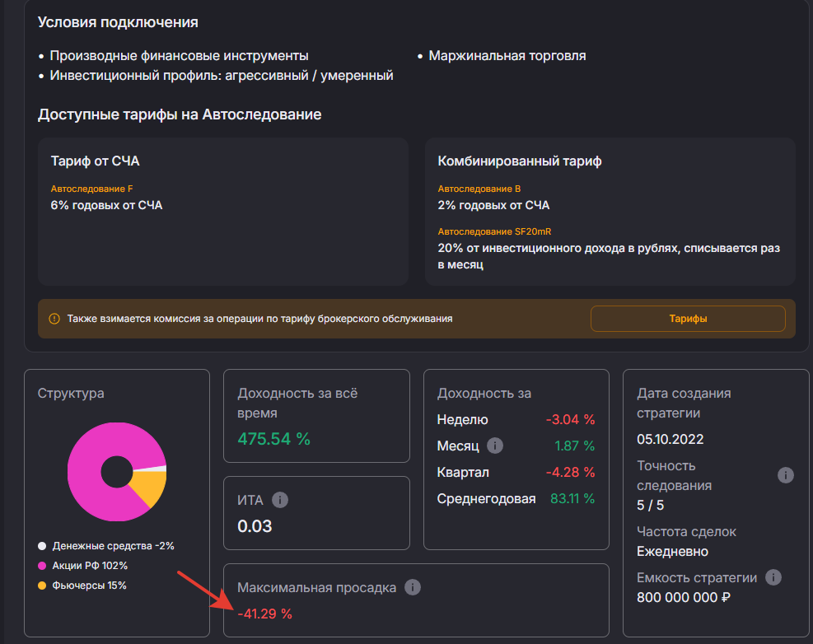Click the Инвестиционный профиль bullet item
Screen dimensions: 813x644
tap(222, 76)
